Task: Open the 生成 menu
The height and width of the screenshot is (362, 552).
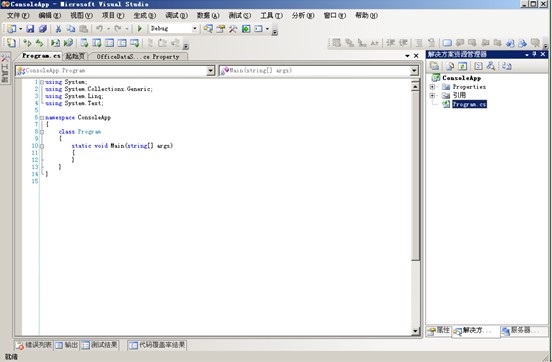Action: (x=144, y=15)
